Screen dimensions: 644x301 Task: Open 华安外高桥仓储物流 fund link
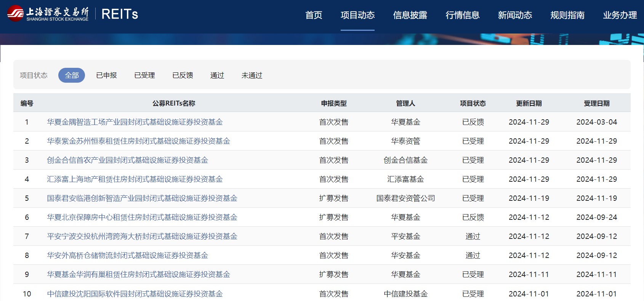127,255
